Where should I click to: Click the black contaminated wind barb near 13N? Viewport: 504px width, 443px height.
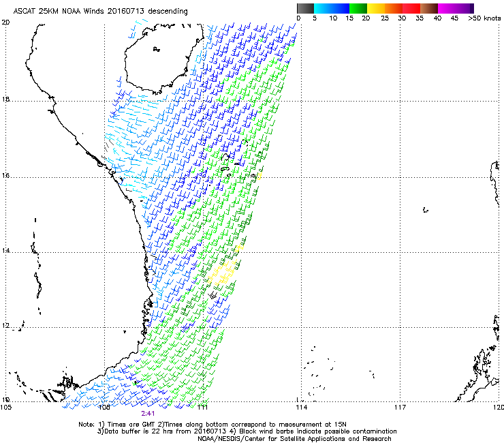[x=212, y=294]
